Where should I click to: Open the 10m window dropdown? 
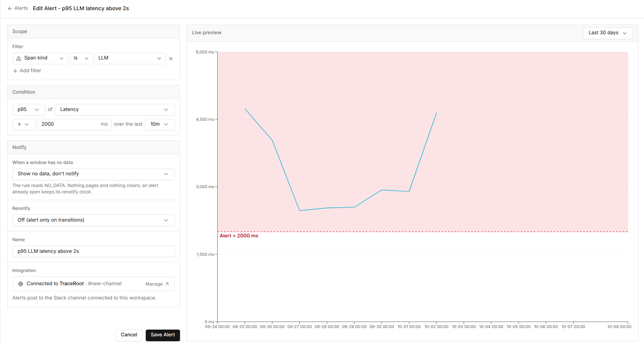[x=160, y=124]
